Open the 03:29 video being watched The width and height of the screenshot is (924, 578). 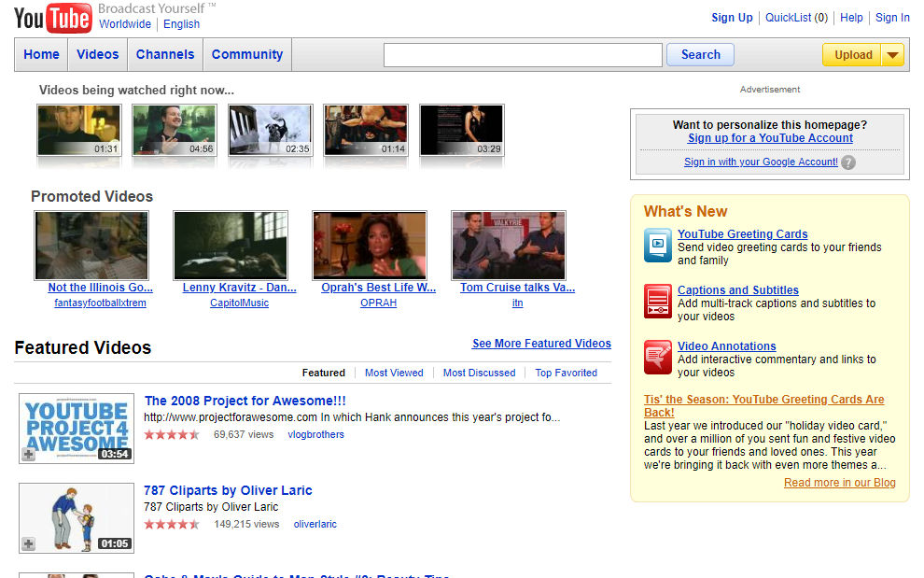[x=461, y=131]
